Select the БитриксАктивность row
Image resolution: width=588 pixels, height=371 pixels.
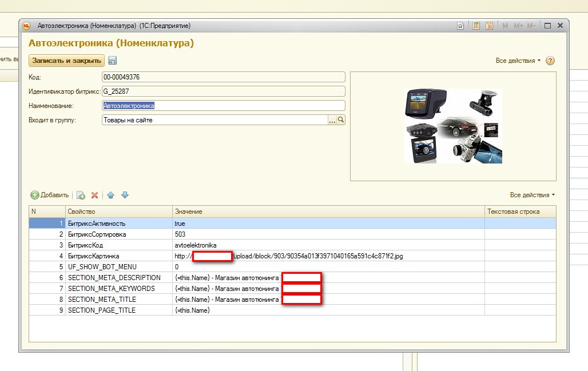point(292,224)
